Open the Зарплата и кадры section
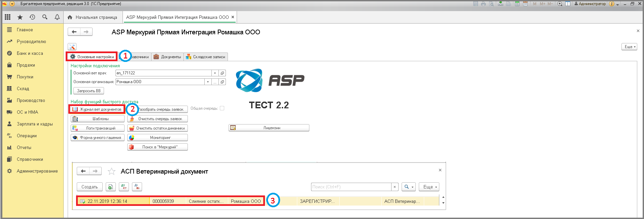This screenshot has height=219, width=644. pos(35,124)
